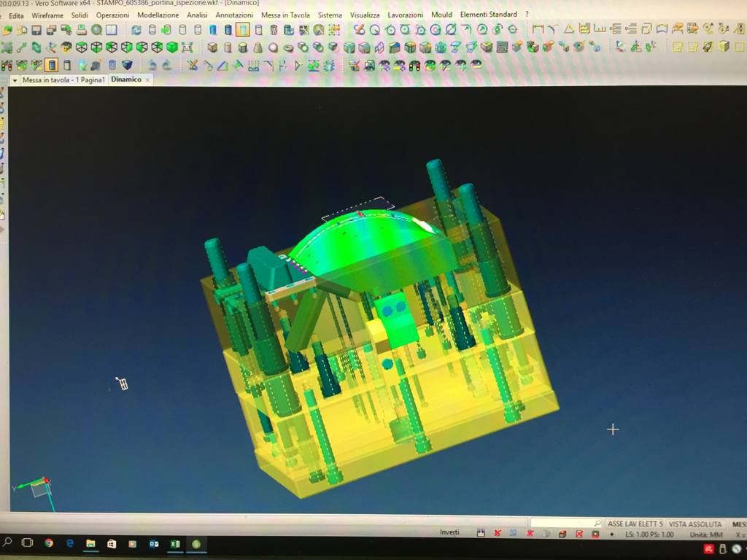Click the cylinder with green arrow icon
Screen dimensions: 747x560
click(x=166, y=30)
